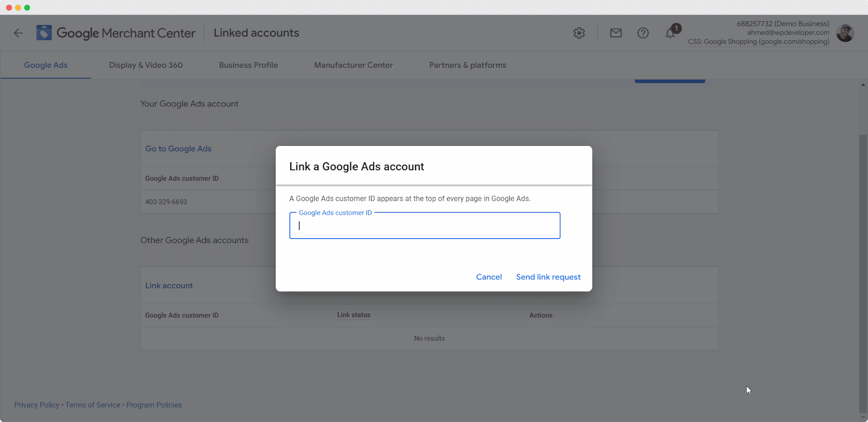Click the Google Ads customer ID input field

[425, 226]
